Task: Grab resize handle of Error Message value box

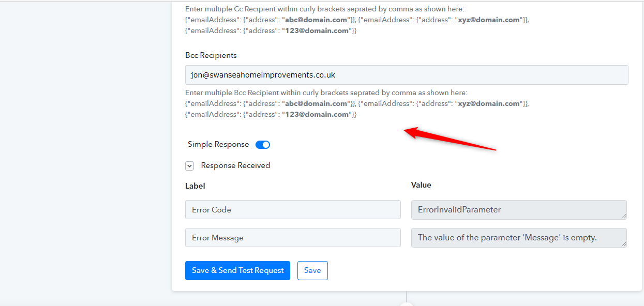Action: [624, 244]
